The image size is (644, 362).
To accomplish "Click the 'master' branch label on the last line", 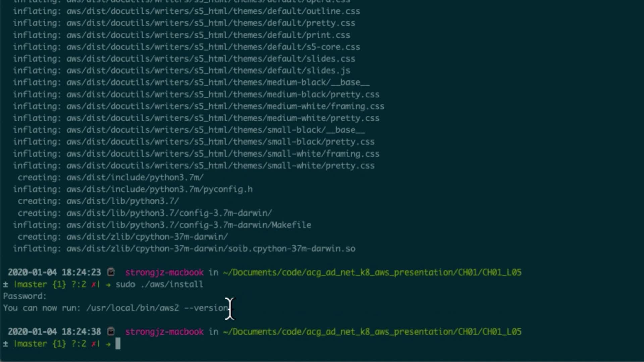I will [x=31, y=344].
